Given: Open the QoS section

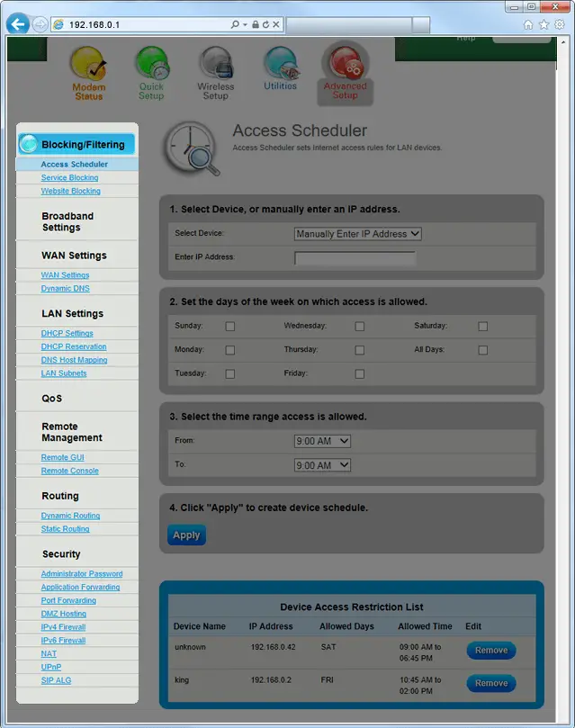Looking at the screenshot, I should 52,399.
